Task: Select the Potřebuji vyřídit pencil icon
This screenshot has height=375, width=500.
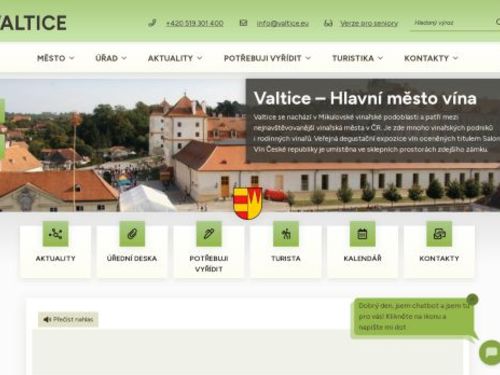Action: pos(209,234)
